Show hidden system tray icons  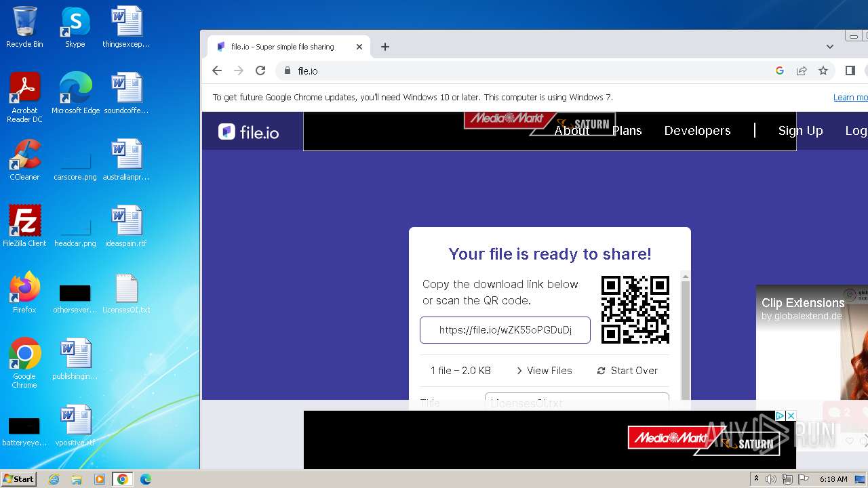click(756, 479)
